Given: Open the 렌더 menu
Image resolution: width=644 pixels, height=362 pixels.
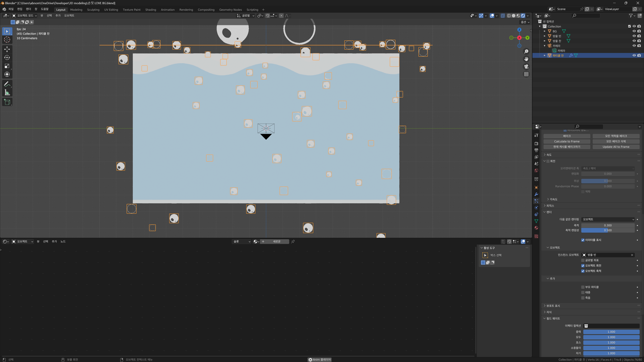Looking at the screenshot, I should (x=28, y=9).
